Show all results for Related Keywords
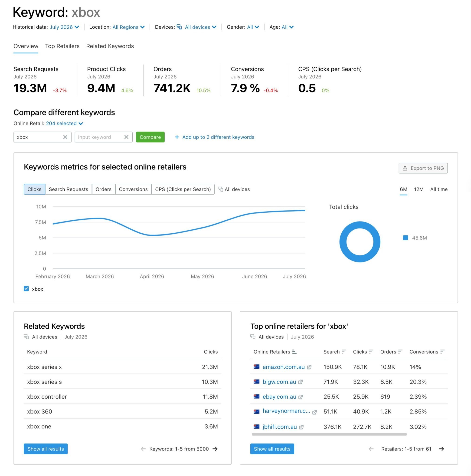Image resolution: width=471 pixels, height=476 pixels. [x=46, y=449]
